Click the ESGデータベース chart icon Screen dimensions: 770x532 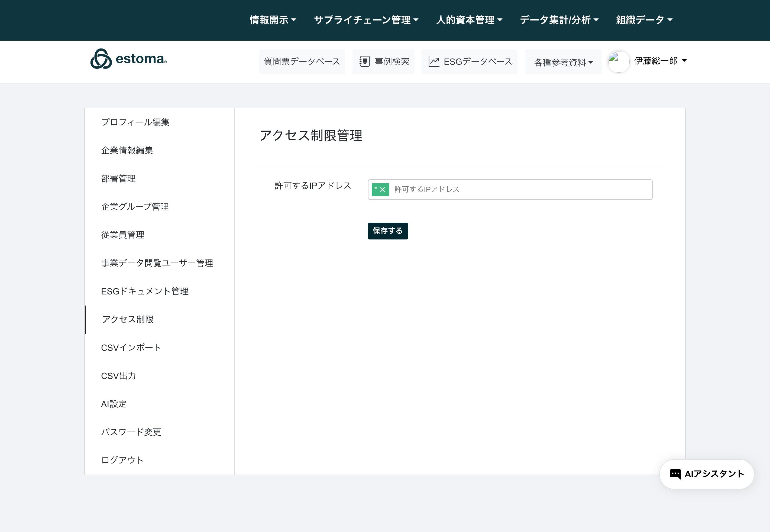point(433,62)
